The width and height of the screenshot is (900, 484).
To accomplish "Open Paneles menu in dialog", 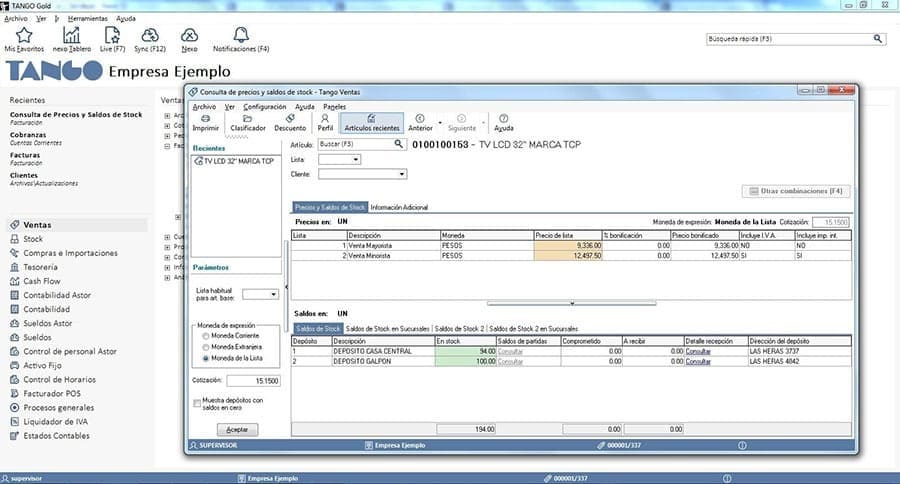I will (334, 107).
